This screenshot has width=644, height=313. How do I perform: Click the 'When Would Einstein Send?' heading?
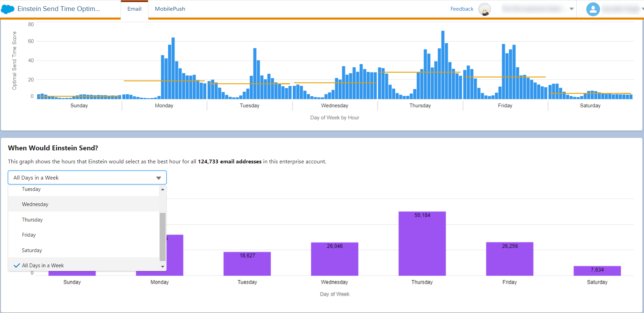coord(53,148)
